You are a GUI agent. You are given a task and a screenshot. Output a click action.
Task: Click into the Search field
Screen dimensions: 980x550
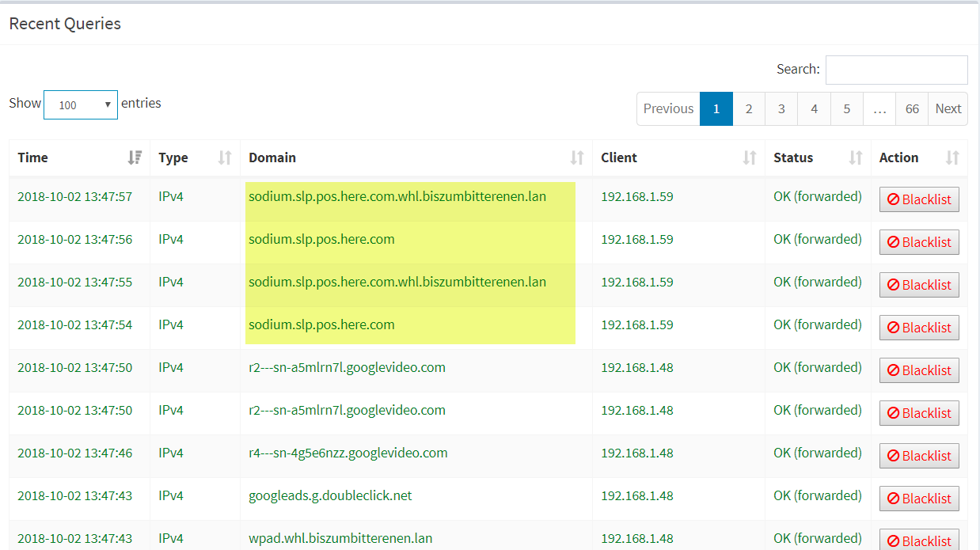[896, 70]
